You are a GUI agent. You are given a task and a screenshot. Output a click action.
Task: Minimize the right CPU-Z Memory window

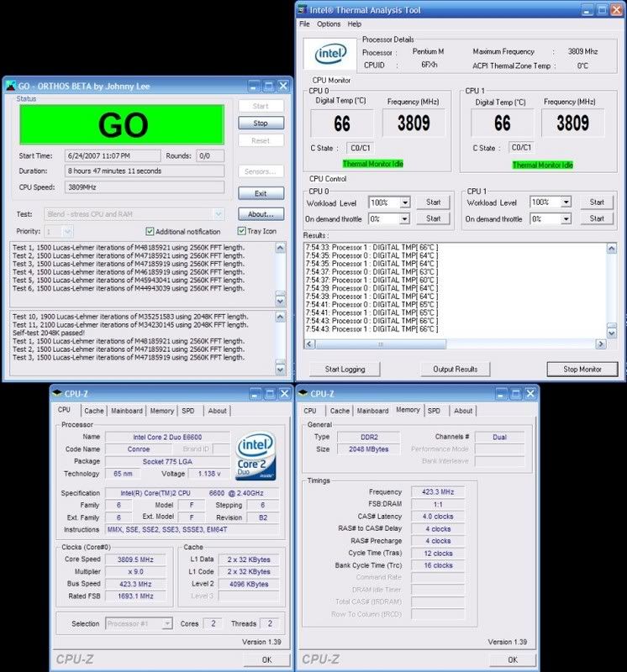tap(501, 393)
